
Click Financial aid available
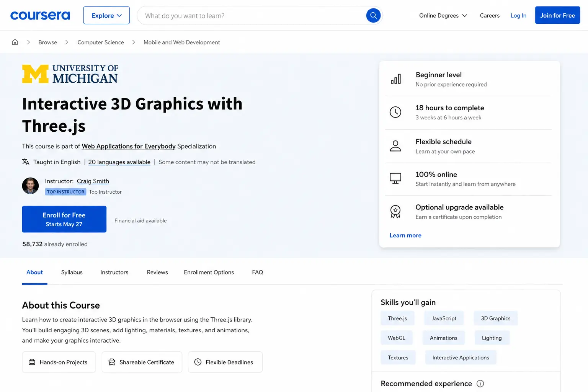pyautogui.click(x=140, y=220)
